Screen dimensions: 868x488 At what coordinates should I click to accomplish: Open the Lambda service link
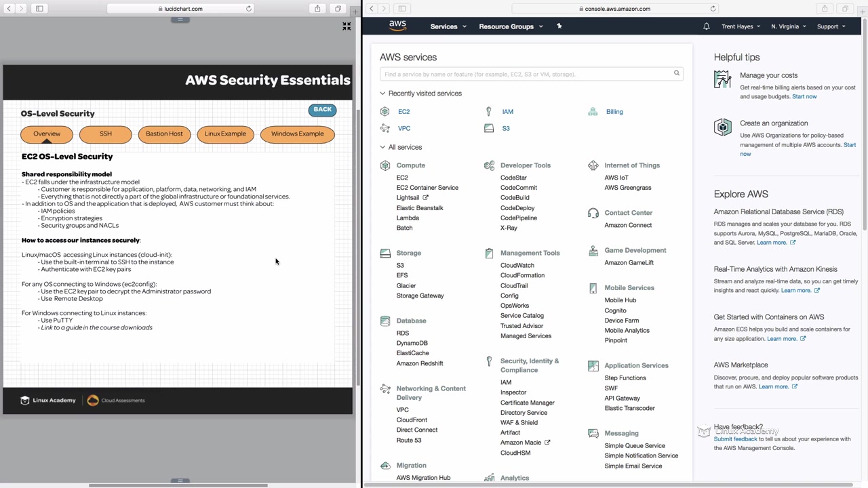click(408, 218)
